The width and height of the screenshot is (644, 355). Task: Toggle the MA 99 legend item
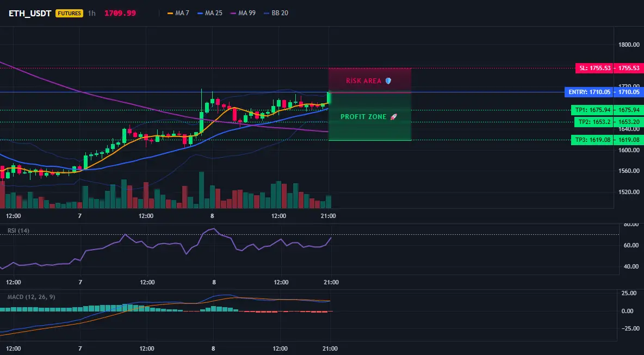coord(243,13)
